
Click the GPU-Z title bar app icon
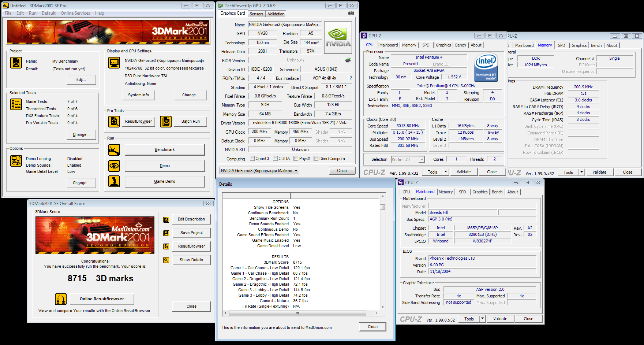(220, 5)
